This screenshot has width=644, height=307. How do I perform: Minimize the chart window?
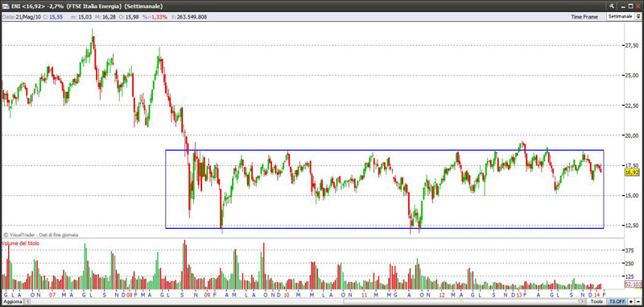coord(623,6)
